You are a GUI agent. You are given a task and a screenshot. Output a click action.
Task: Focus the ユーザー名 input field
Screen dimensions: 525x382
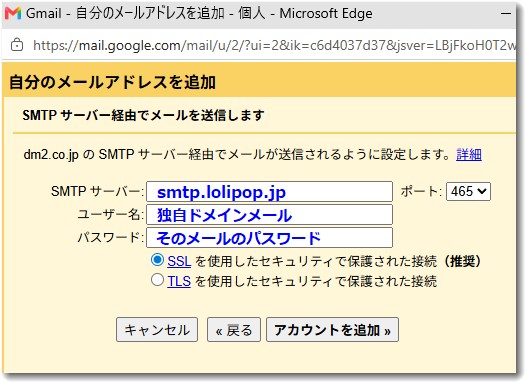270,215
